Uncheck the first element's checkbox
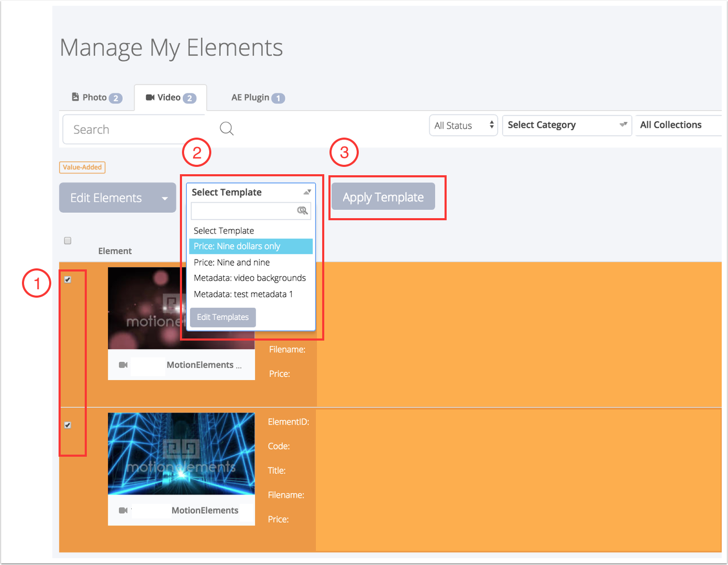This screenshot has height=565, width=728. point(67,279)
